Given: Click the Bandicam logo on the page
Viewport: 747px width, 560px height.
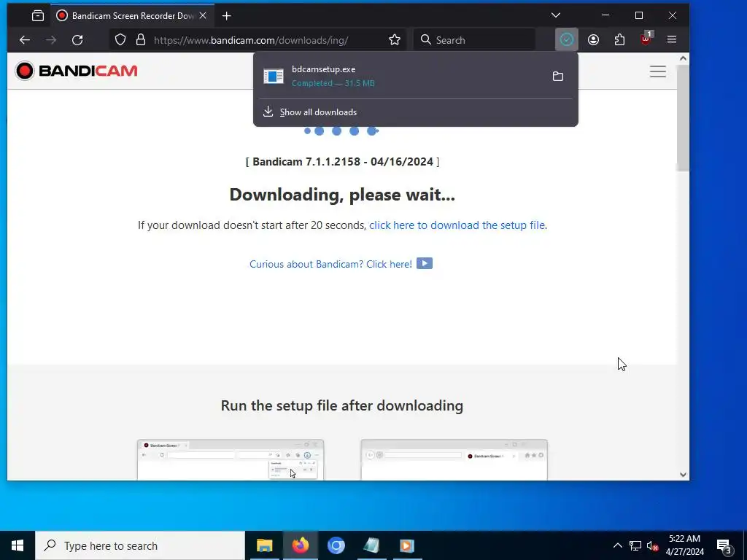Looking at the screenshot, I should coord(76,71).
